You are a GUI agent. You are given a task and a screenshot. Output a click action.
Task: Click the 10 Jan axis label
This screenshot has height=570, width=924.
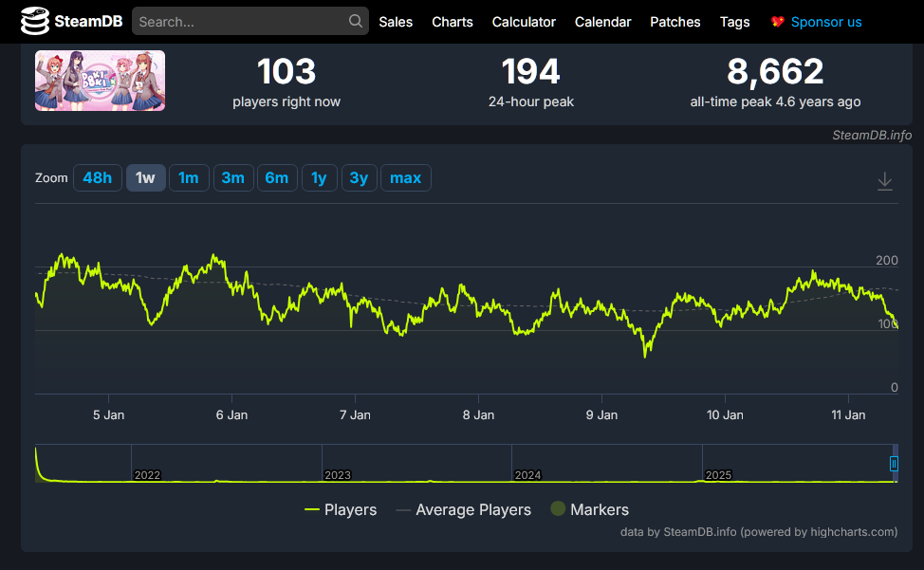725,414
